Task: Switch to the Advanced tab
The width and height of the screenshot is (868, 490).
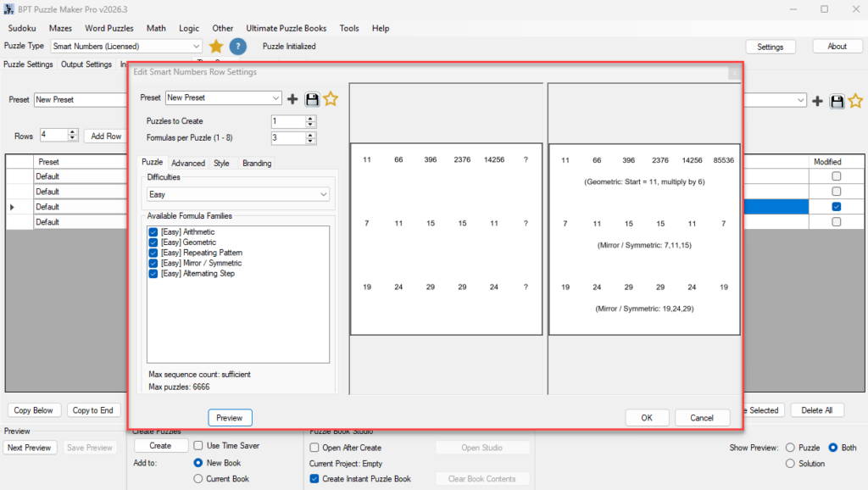Action: [x=188, y=164]
